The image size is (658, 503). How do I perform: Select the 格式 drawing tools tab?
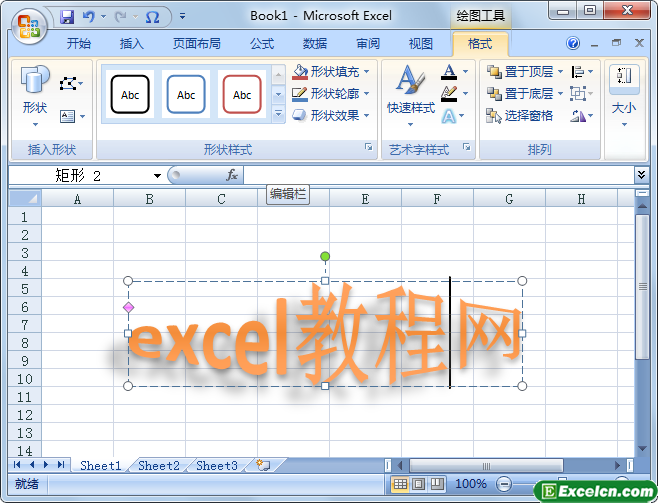pyautogui.click(x=480, y=44)
